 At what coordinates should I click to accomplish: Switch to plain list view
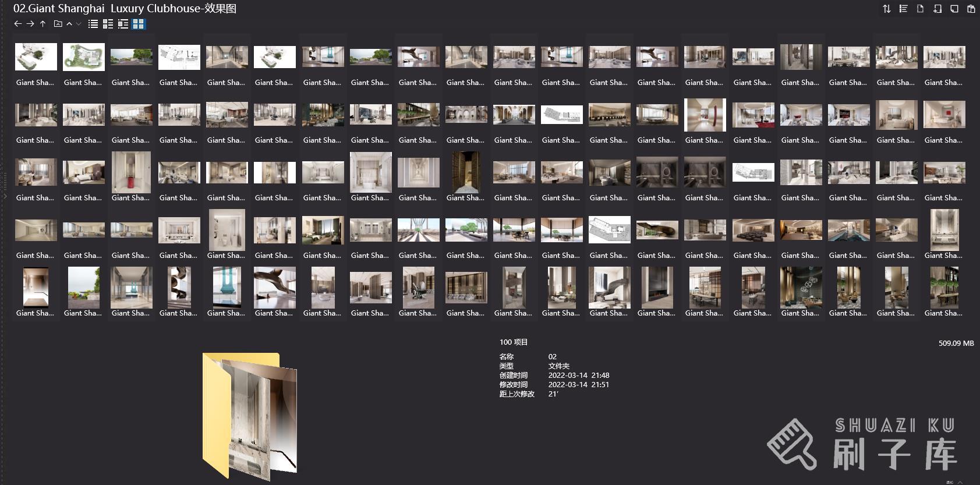click(93, 24)
